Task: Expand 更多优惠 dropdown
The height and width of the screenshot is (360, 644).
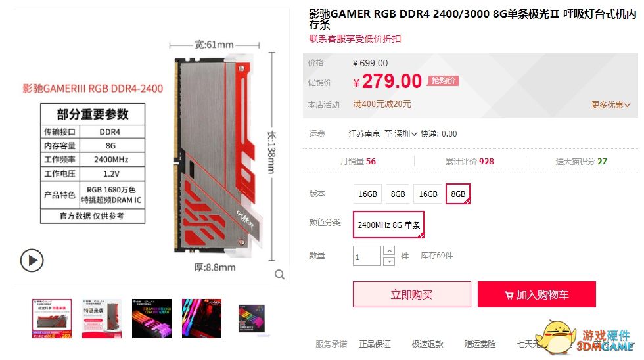Action: pyautogui.click(x=610, y=105)
